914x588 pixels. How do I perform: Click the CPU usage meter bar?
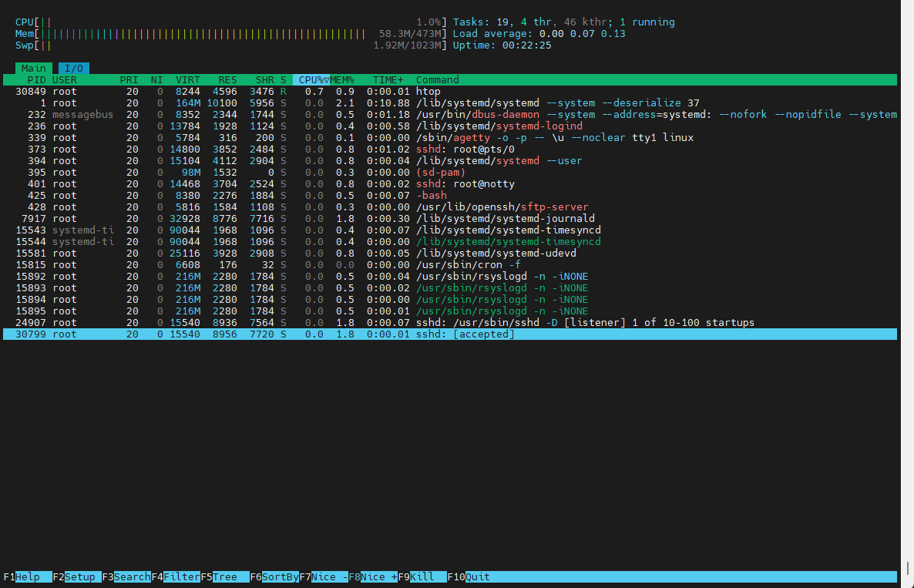[x=231, y=22]
